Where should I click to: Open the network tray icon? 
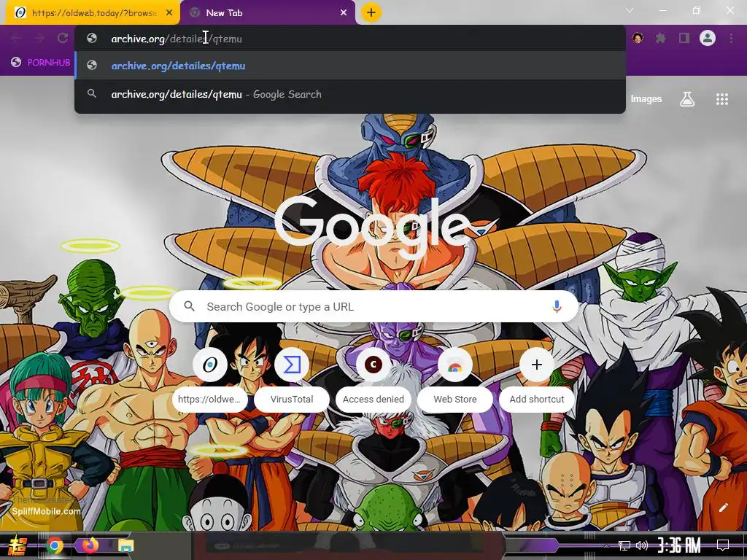click(x=624, y=545)
